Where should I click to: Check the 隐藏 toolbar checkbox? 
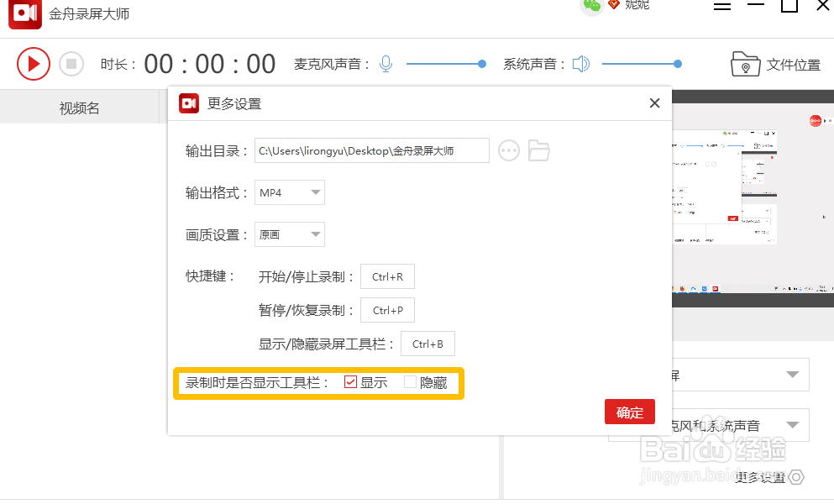click(410, 381)
